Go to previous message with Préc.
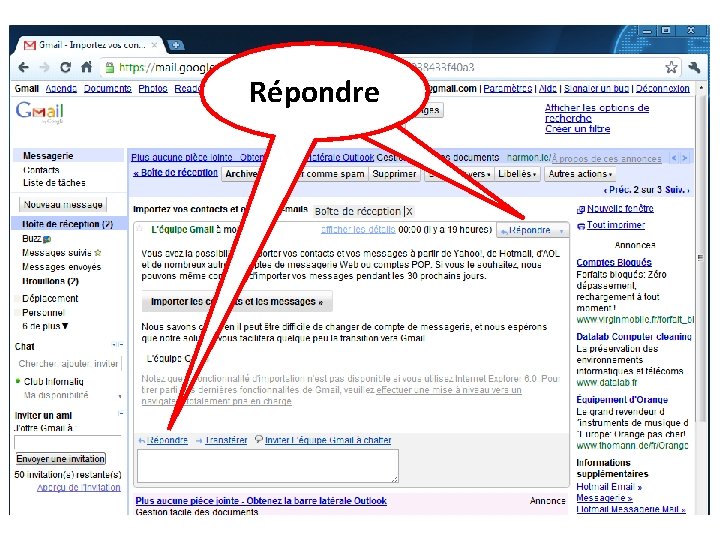The width and height of the screenshot is (720, 540). [x=616, y=190]
